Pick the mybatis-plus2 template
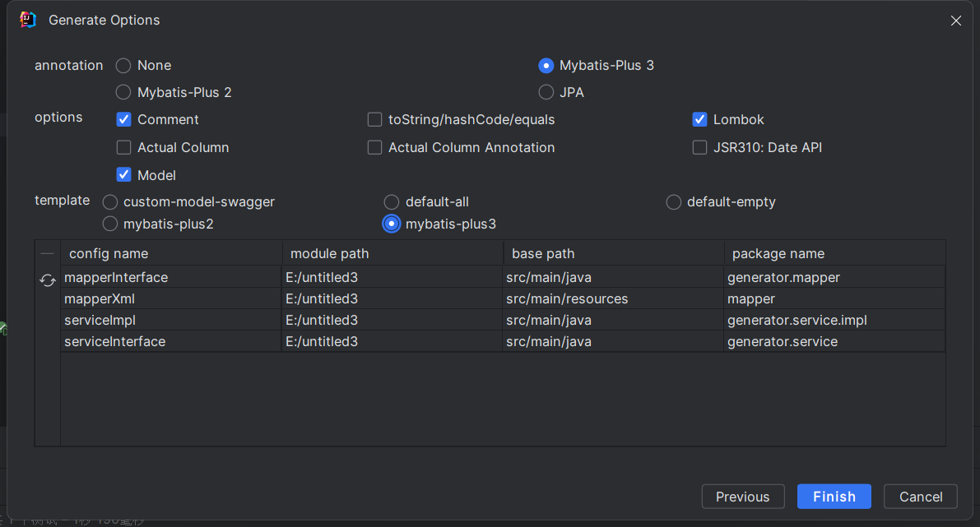Screen dimensions: 980x527 pyautogui.click(x=110, y=224)
